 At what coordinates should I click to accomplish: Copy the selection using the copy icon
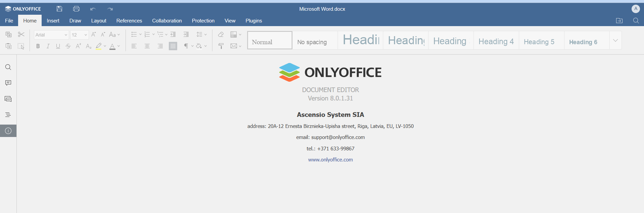[x=8, y=34]
